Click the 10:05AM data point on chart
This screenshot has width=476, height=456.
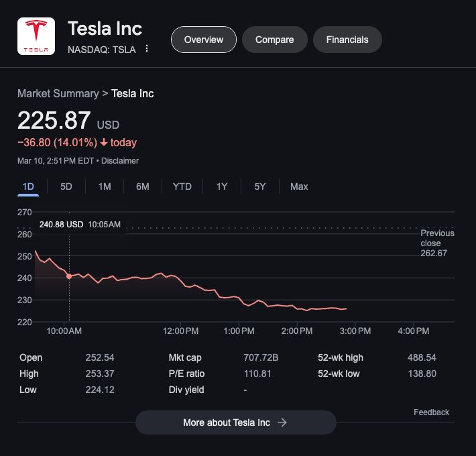click(69, 276)
